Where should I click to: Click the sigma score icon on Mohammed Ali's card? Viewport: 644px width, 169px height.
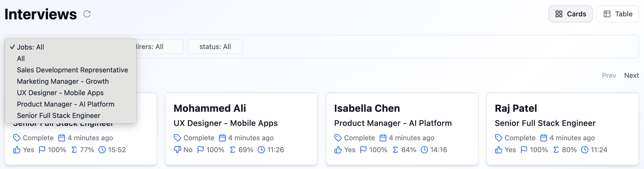232,150
